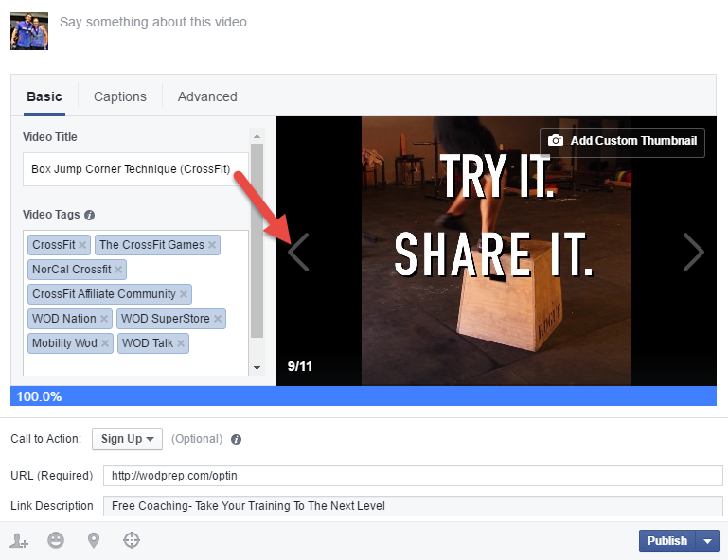Remove the NorCal Crossfit tag
Viewport: 728px width, 560px height.
[118, 270]
